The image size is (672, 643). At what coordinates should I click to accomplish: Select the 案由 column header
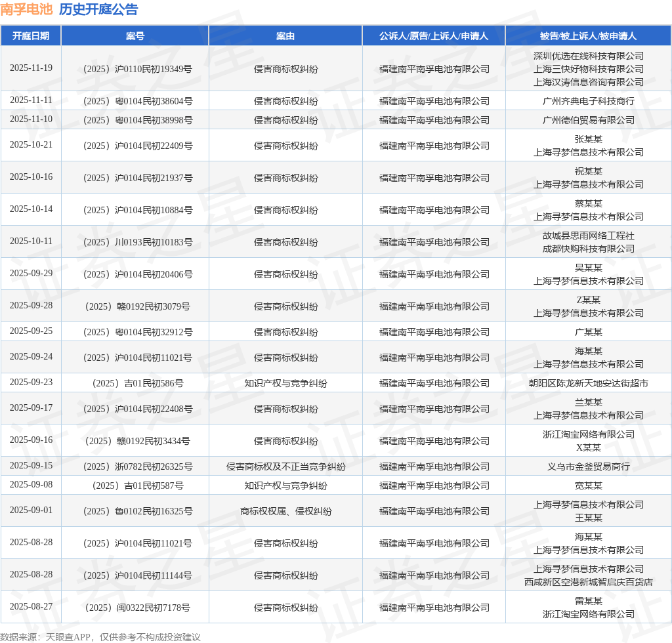[285, 36]
